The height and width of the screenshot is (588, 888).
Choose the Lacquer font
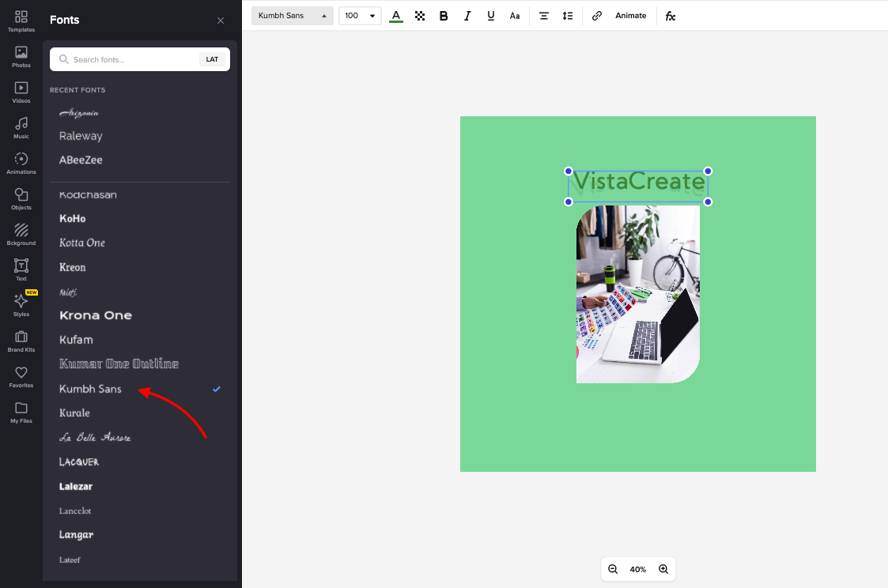tap(79, 462)
